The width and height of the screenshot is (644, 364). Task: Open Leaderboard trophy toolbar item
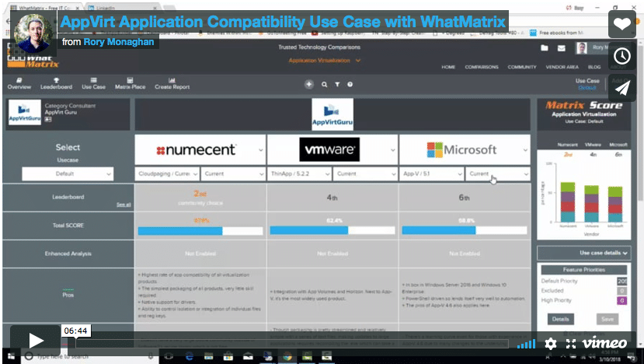pyautogui.click(x=56, y=83)
